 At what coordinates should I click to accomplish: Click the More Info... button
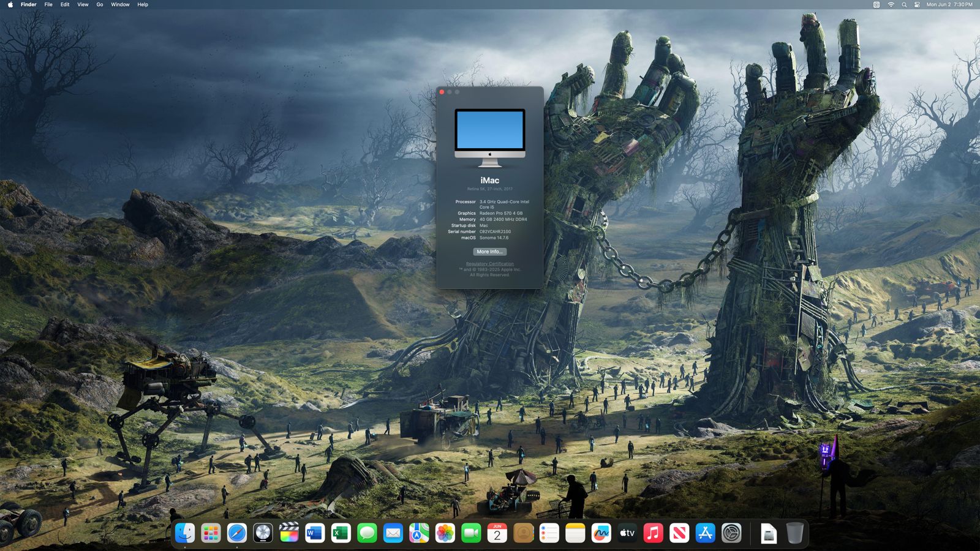(489, 252)
